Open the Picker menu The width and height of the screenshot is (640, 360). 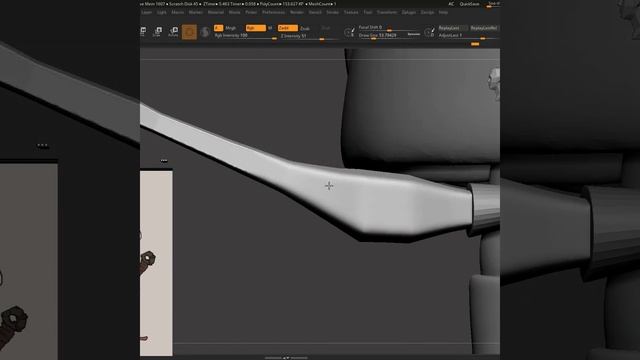click(x=251, y=12)
